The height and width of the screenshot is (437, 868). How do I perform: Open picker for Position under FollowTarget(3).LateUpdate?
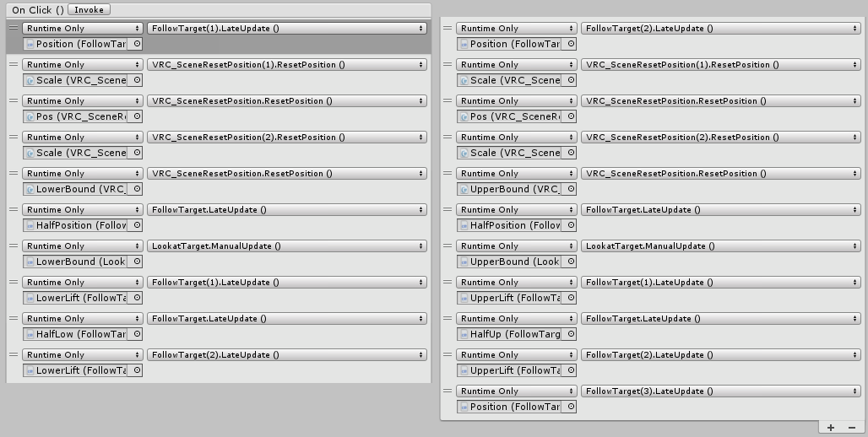[x=570, y=407]
